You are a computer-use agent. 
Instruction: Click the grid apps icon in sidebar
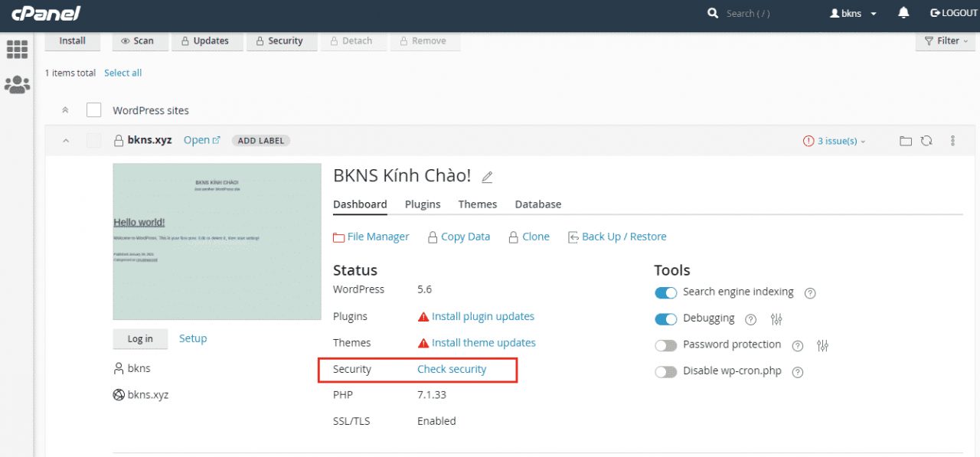coord(17,49)
